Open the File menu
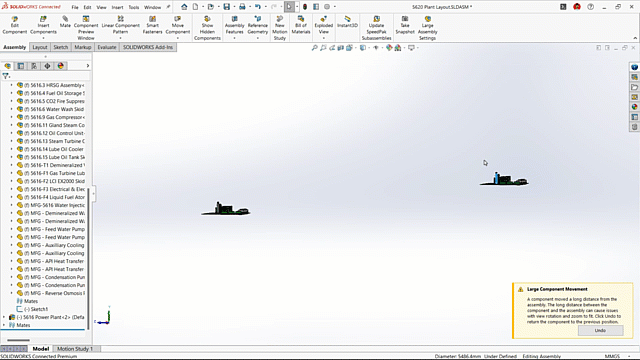 pyautogui.click(x=75, y=7)
